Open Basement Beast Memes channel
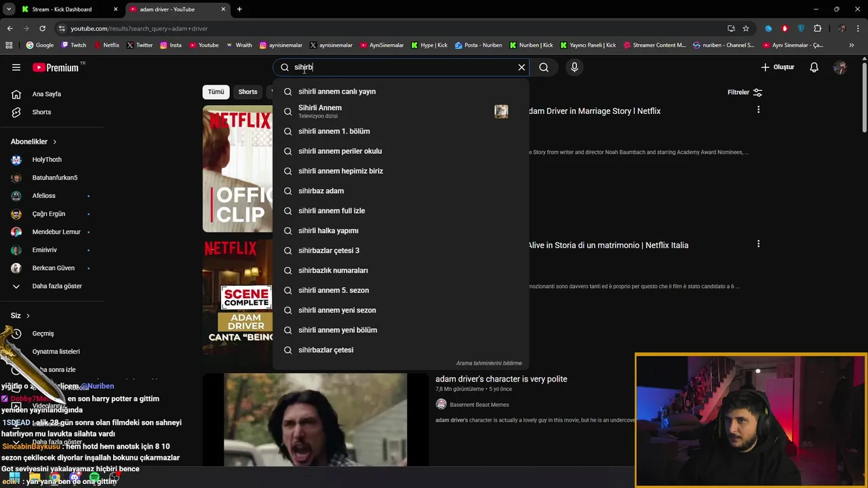This screenshot has height=488, width=868. tap(479, 405)
